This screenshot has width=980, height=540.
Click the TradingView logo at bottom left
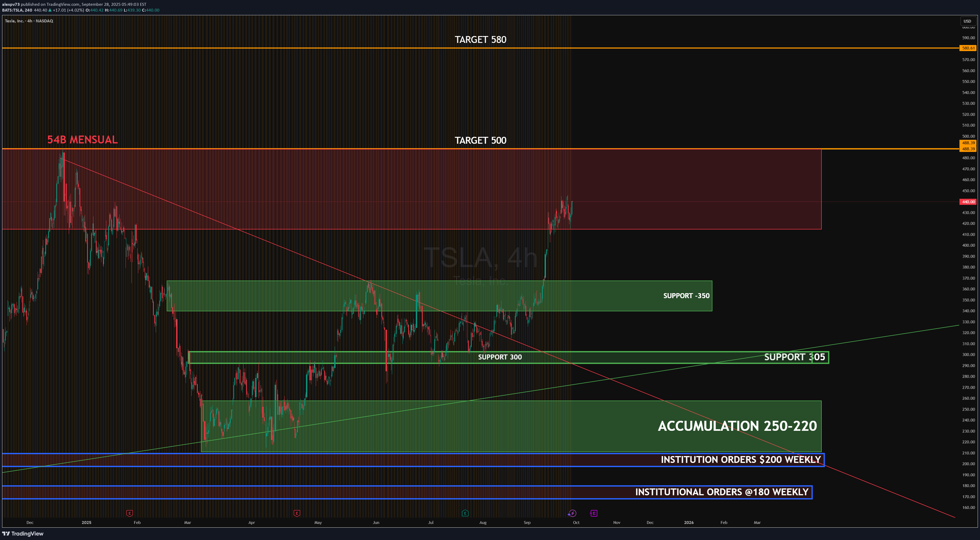point(23,533)
